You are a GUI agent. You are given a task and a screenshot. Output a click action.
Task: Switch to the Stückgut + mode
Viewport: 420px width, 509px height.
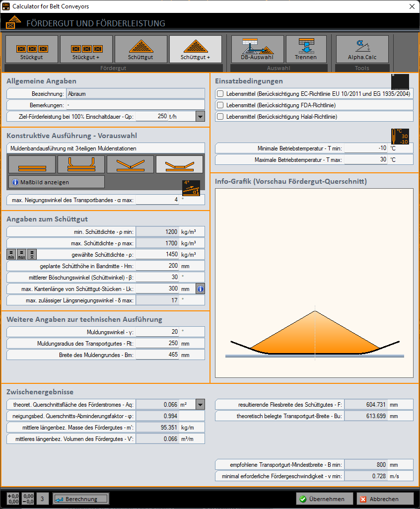(87, 49)
